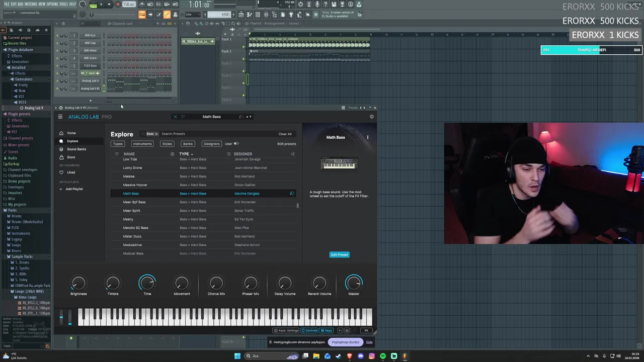Image resolution: width=644 pixels, height=362 pixels.
Task: Adjust the Master knob
Action: [x=354, y=284]
